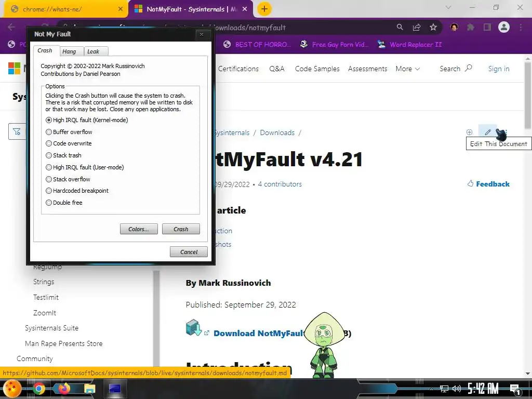Screen dimensions: 532x399
Task: Open the Code Samples nav item
Action: pyautogui.click(x=317, y=69)
